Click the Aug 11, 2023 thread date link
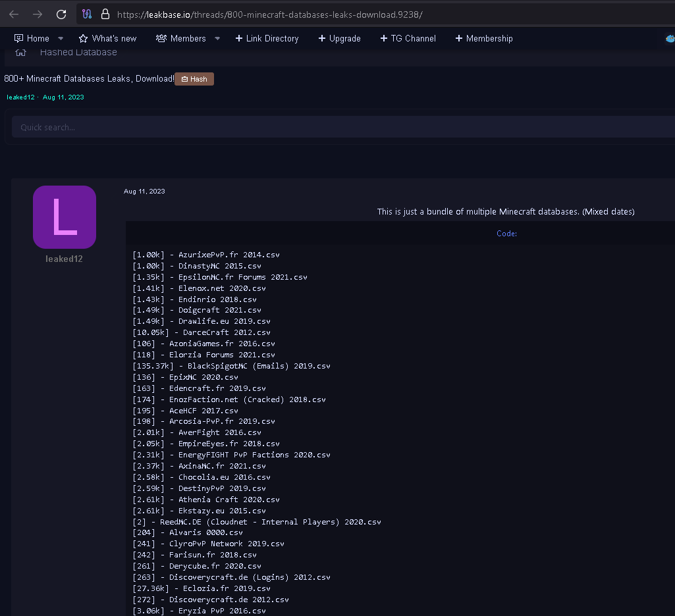Image resolution: width=675 pixels, height=616 pixels. 63,97
